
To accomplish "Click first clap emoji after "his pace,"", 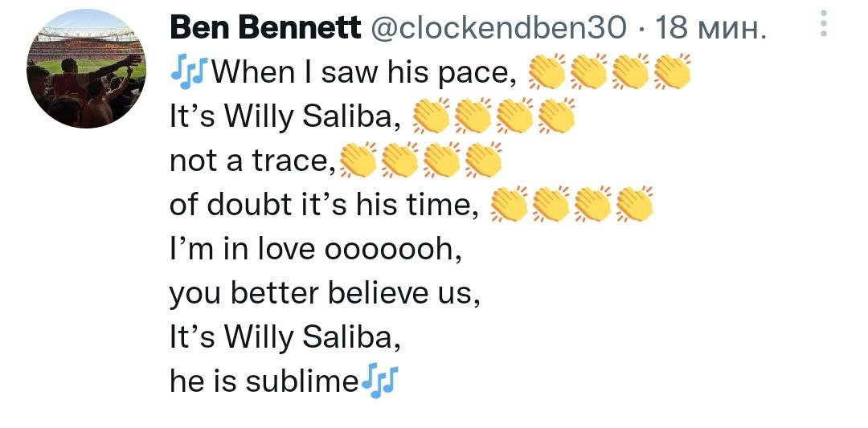I will pos(547,74).
